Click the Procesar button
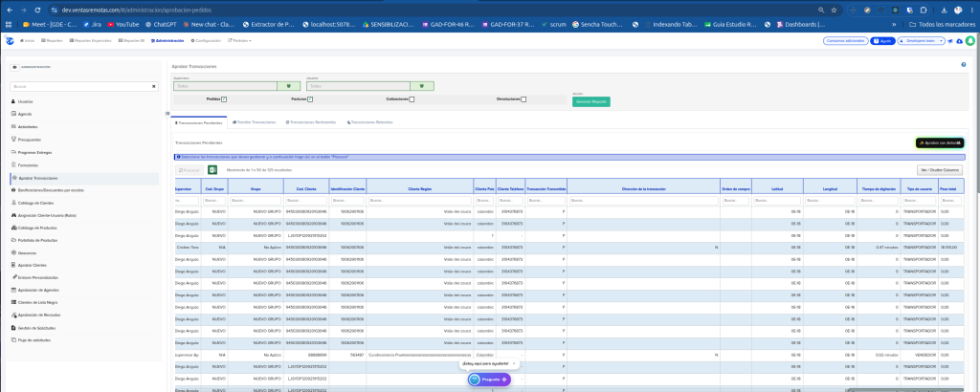Viewport: 980px width, 392px height. 189,170
